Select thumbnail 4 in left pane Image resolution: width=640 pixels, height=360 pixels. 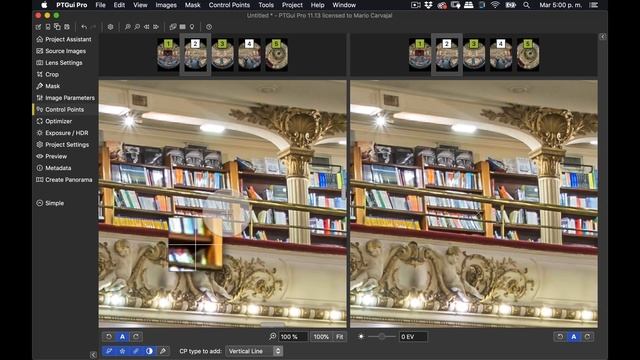point(249,55)
